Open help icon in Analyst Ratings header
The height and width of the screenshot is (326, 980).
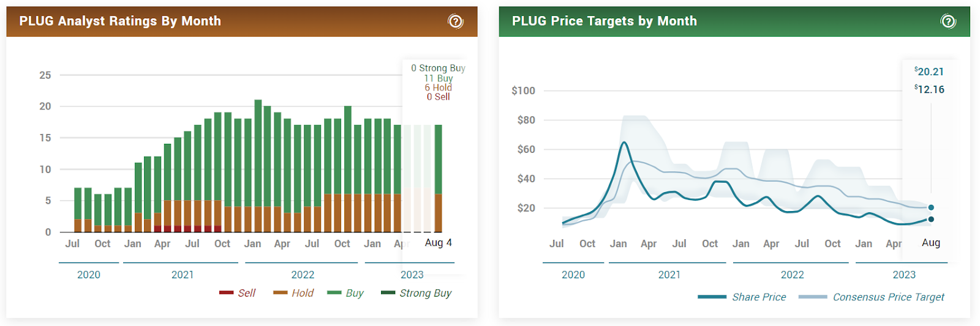coord(456,21)
